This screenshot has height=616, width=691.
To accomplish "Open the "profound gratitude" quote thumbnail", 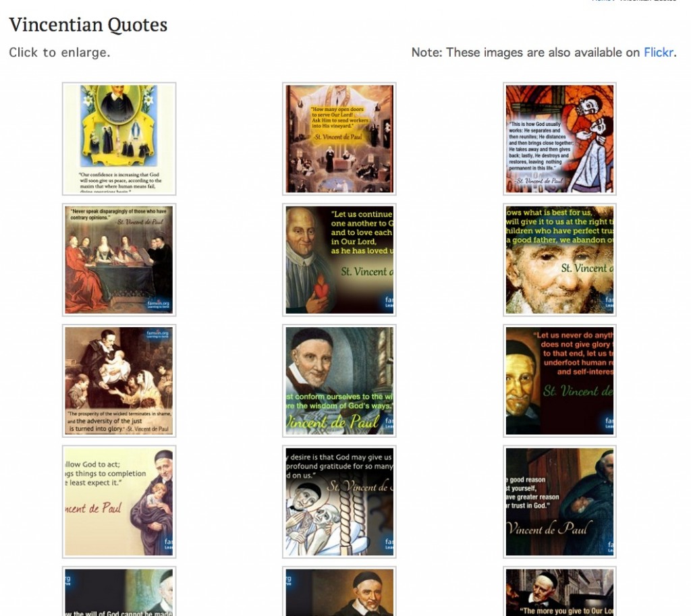I will coord(339,502).
